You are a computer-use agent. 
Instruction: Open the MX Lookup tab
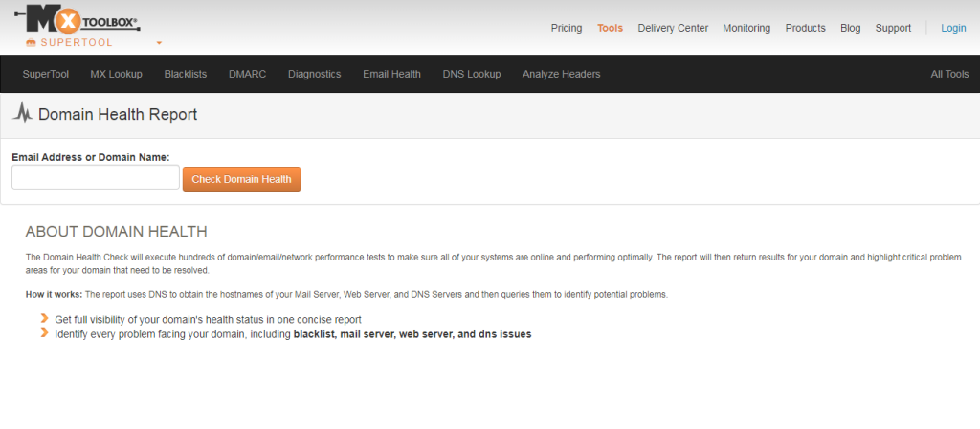pos(116,74)
